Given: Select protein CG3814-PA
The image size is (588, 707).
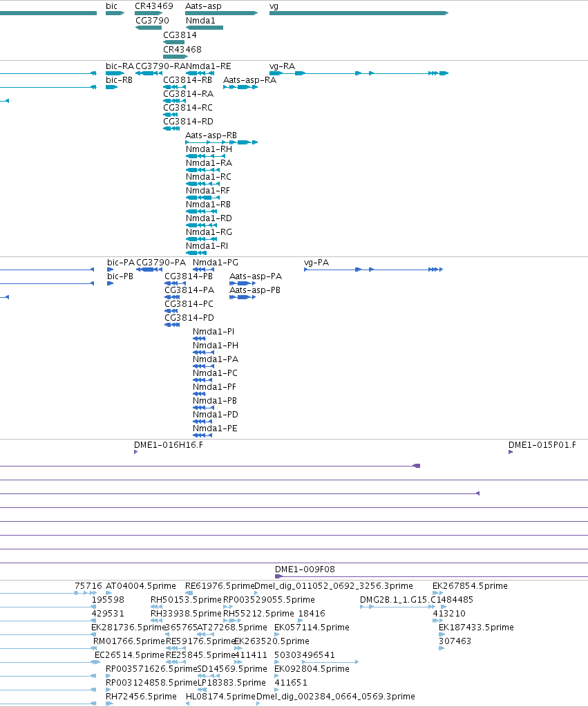Looking at the screenshot, I should tap(172, 297).
